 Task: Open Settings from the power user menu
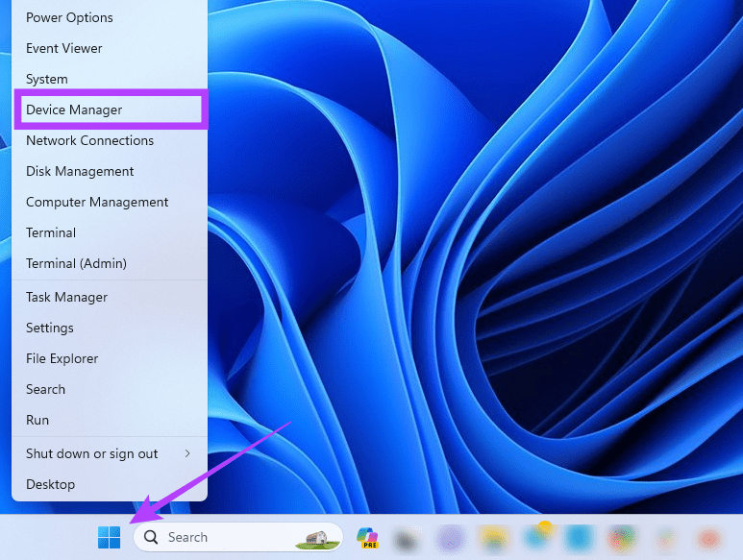[50, 328]
